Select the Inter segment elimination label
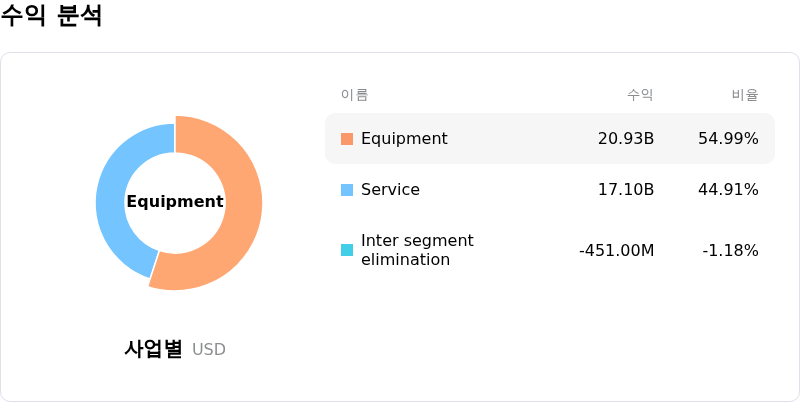800x402 pixels. point(417,250)
